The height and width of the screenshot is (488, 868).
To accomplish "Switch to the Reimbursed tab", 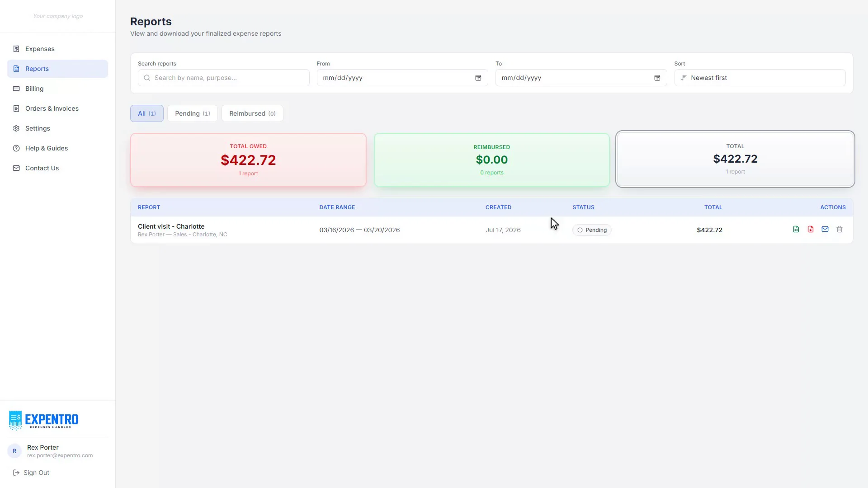I will [x=252, y=113].
